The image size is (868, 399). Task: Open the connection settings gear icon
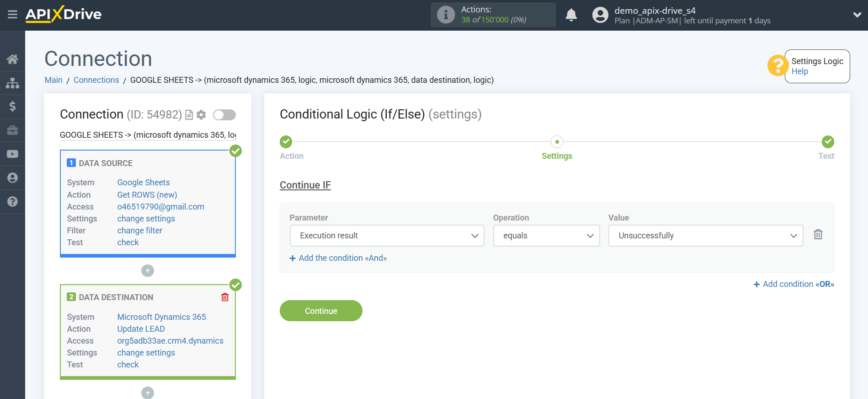[x=201, y=115]
